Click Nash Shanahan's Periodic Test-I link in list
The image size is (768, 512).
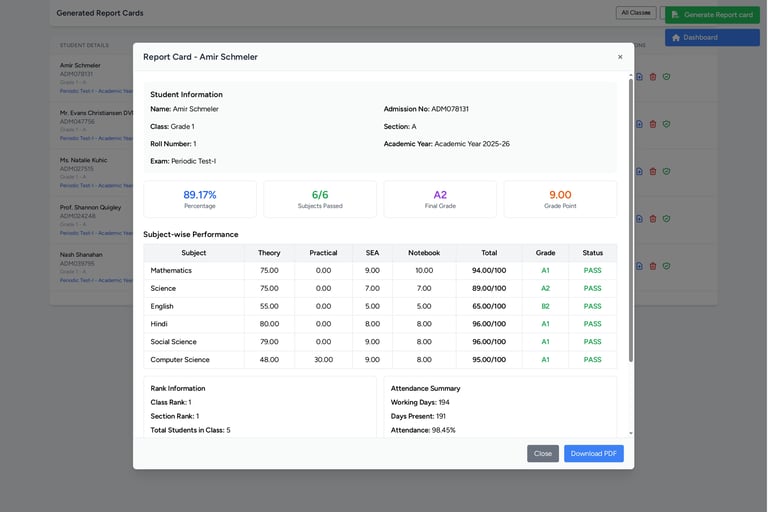pos(96,280)
